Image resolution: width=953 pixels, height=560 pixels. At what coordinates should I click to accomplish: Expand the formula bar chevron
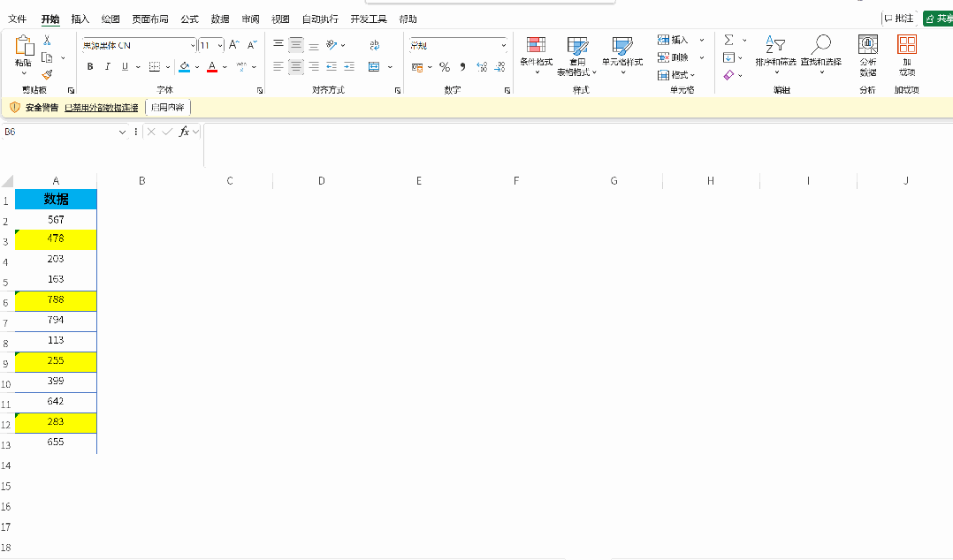pyautogui.click(x=196, y=132)
